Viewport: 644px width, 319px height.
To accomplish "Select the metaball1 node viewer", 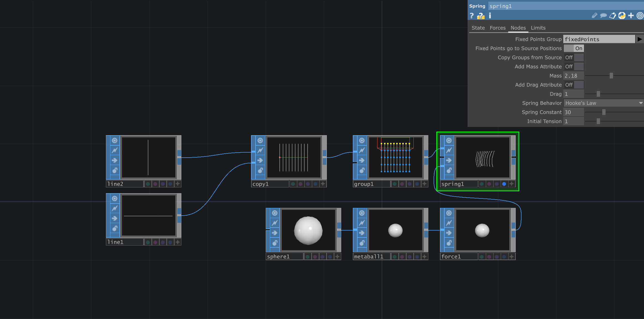I will pos(395,230).
